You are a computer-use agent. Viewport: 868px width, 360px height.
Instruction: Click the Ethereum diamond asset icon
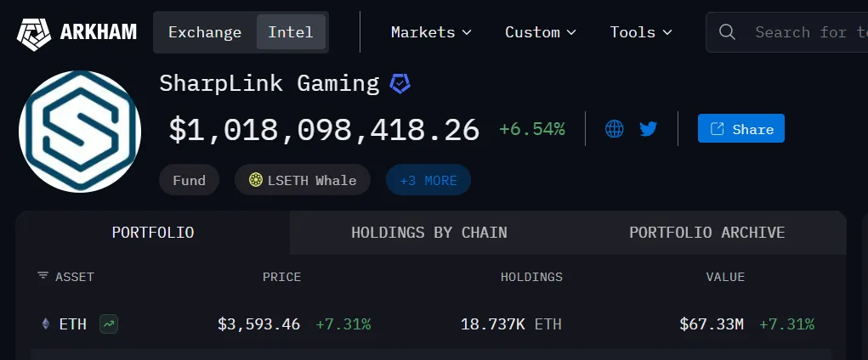[x=46, y=323]
